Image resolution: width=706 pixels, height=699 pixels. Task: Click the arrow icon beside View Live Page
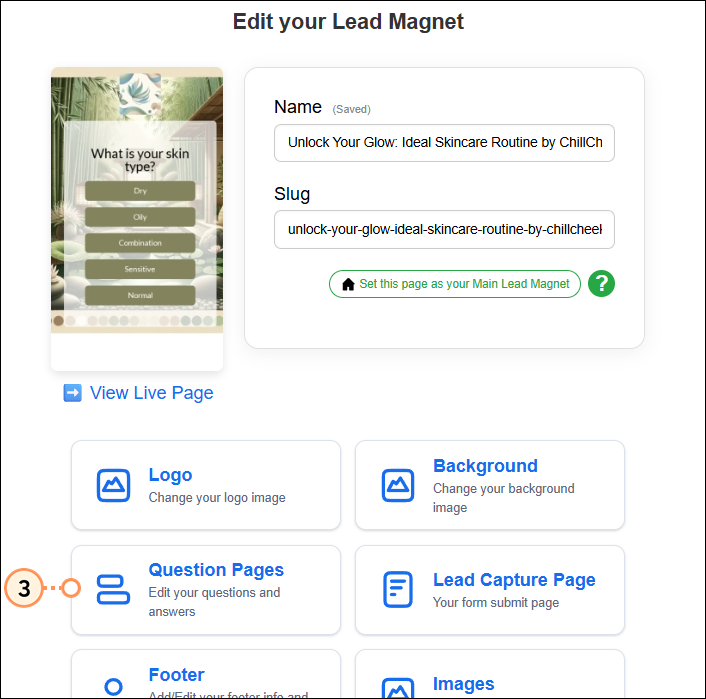coord(72,393)
